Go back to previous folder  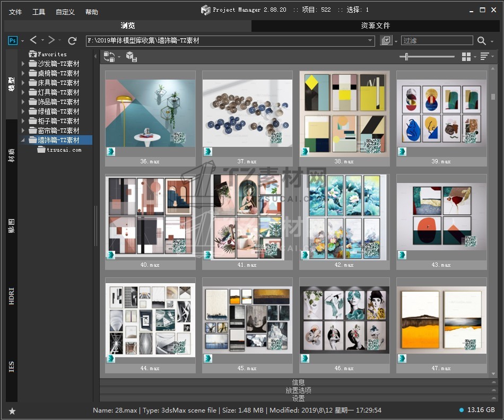pyautogui.click(x=33, y=40)
